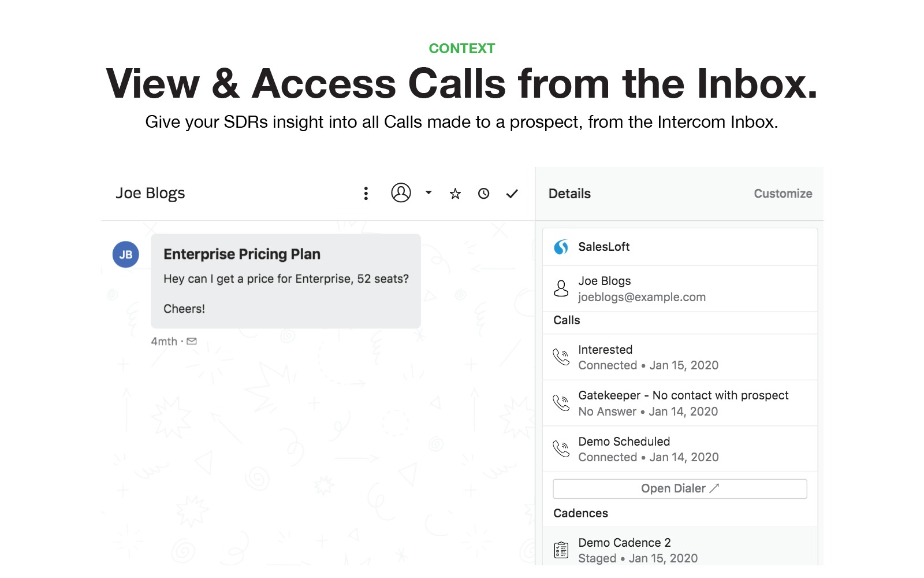Open the Gatekeeper No contact call entry
Viewport: 924px width, 578px height.
[683, 403]
